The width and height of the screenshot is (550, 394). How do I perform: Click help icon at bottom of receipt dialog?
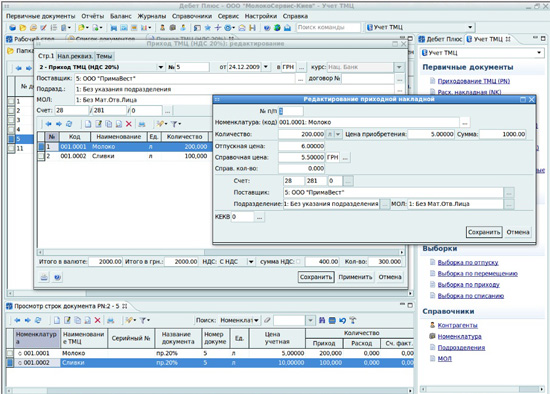tap(58, 277)
